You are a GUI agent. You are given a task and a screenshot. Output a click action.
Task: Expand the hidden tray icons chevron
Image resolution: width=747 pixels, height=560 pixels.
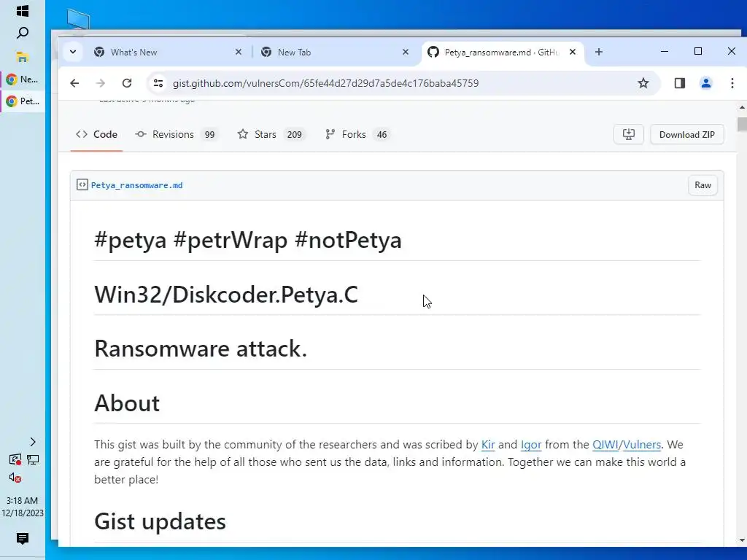coord(33,442)
